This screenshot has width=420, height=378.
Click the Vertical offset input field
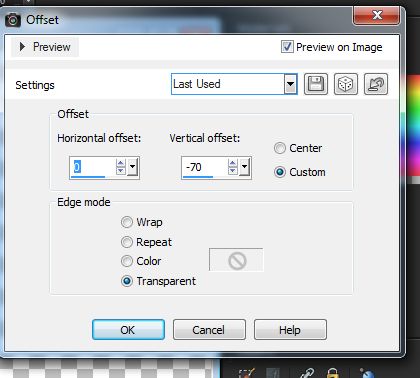click(204, 167)
